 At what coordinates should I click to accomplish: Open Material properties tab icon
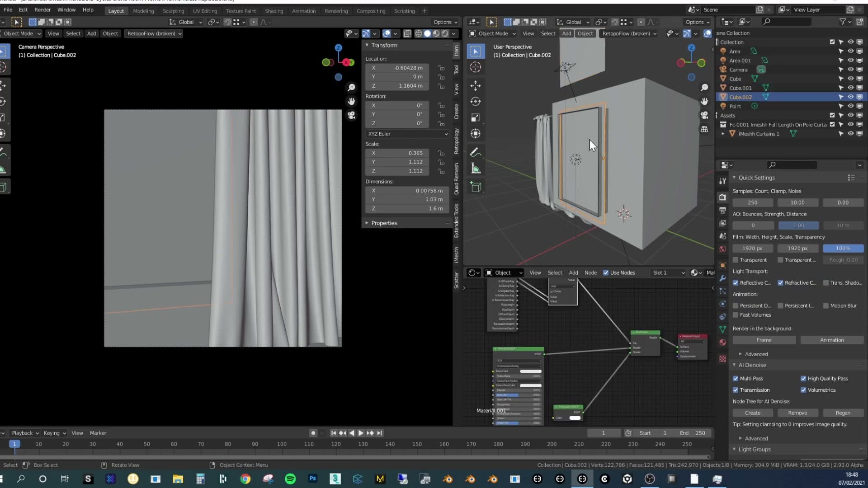[x=722, y=342]
